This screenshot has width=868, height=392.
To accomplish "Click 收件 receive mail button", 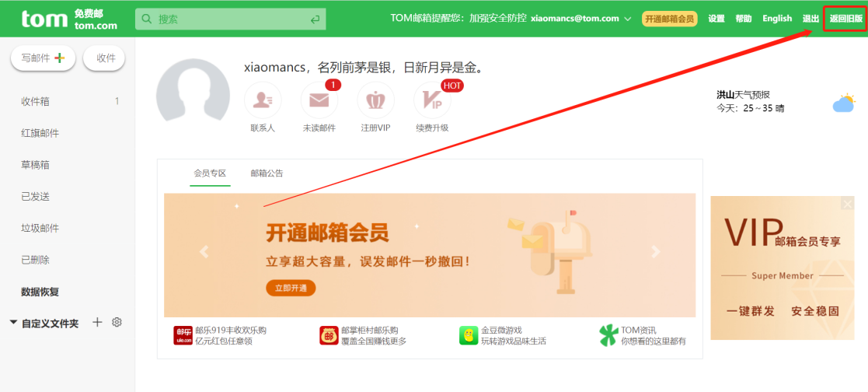I will click(x=104, y=58).
